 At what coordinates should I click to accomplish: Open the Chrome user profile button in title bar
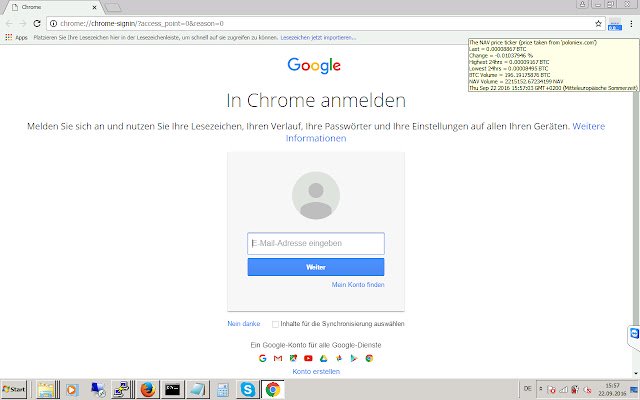(582, 4)
